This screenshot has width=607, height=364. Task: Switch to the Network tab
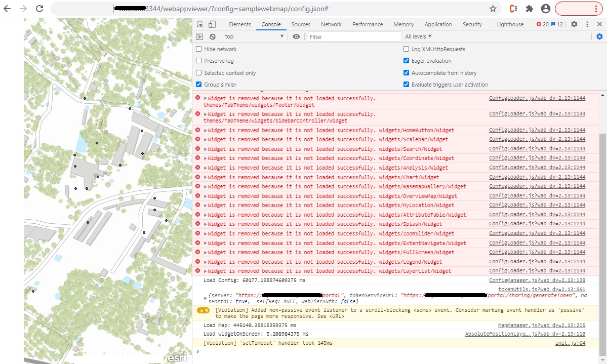coord(331,24)
